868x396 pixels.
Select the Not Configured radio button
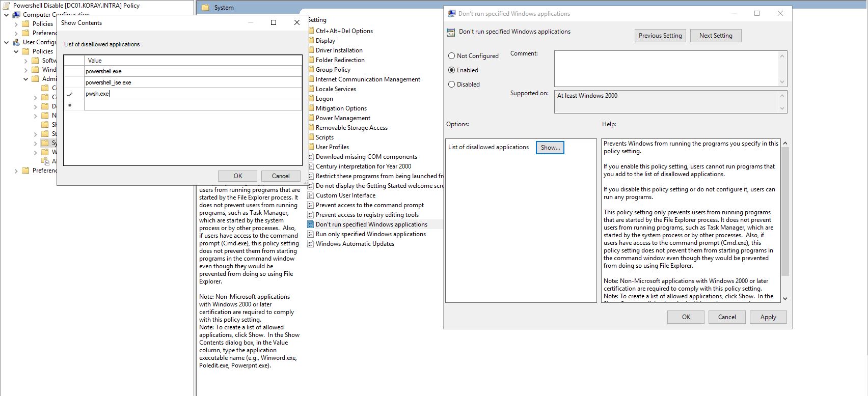click(452, 56)
